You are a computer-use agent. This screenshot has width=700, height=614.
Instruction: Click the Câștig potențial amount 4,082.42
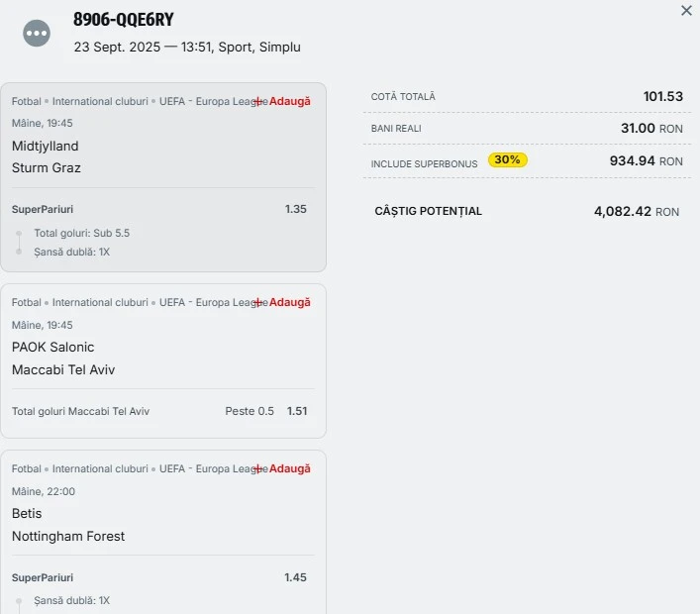click(623, 211)
